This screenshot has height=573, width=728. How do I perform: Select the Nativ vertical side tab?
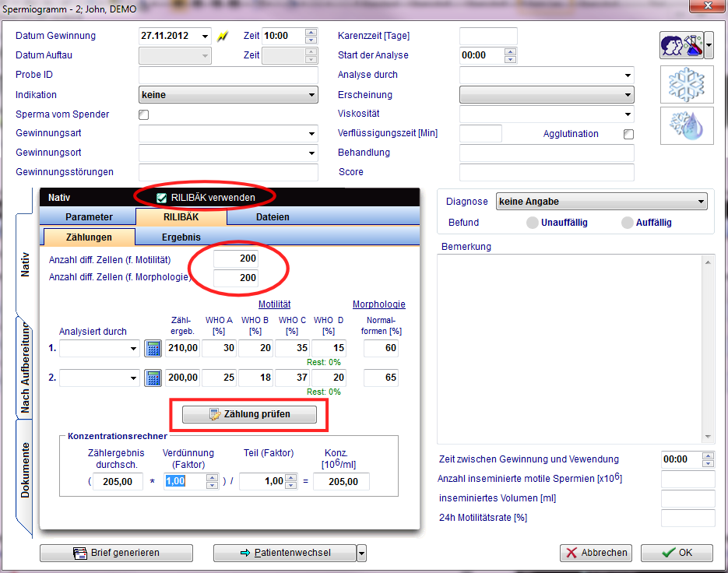(25, 265)
